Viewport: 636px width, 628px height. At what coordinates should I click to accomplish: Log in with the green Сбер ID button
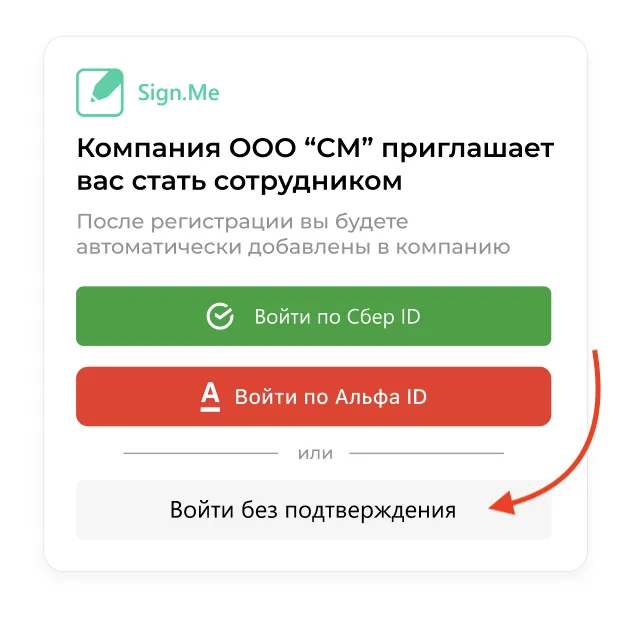[314, 316]
